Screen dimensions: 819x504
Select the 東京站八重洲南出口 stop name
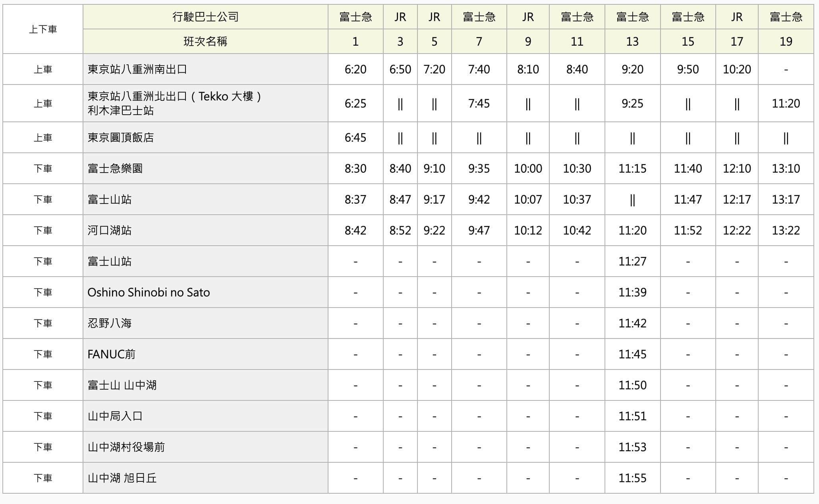click(x=137, y=69)
